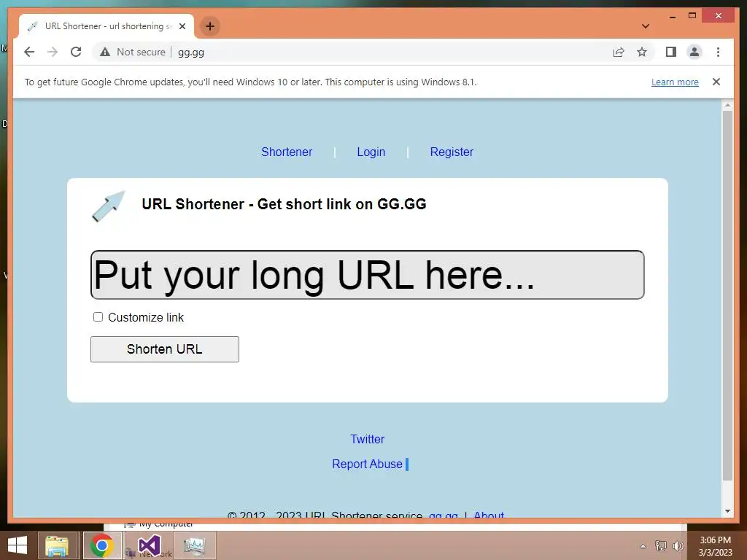The image size is (747, 560).
Task: Open the network tray icon
Action: click(661, 545)
